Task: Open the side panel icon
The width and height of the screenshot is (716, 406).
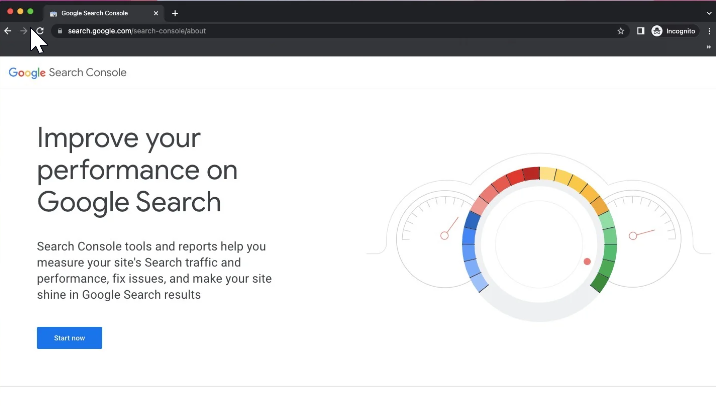Action: [640, 31]
